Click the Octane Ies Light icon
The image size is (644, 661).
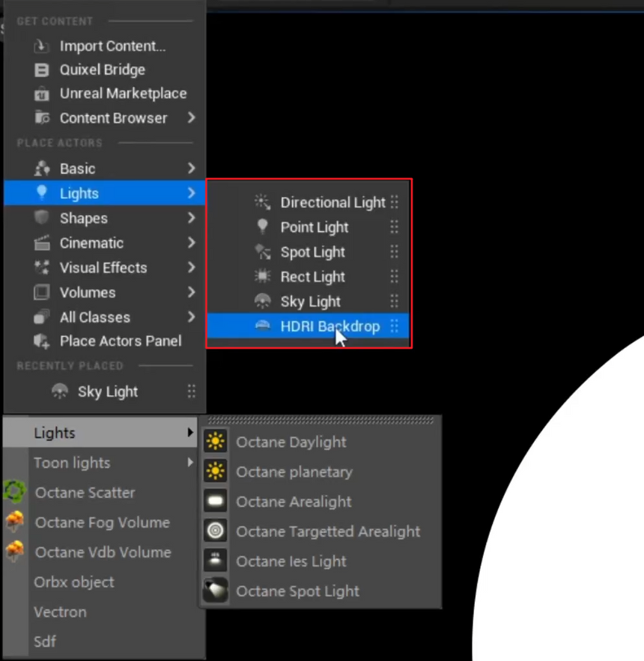(216, 560)
